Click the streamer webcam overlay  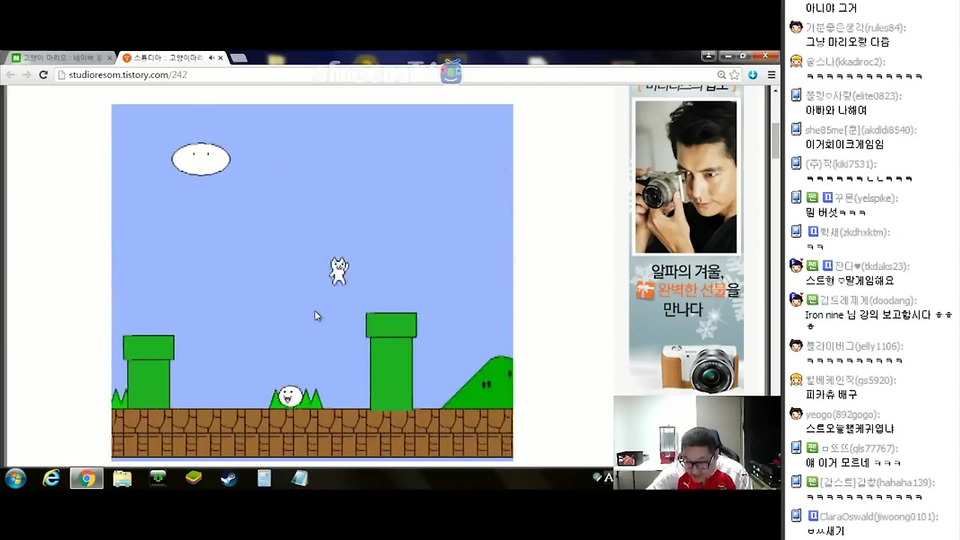(x=697, y=443)
